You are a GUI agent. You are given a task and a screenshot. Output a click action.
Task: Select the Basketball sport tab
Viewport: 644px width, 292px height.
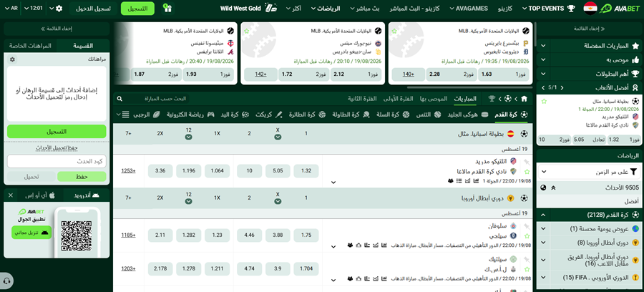pos(394,115)
